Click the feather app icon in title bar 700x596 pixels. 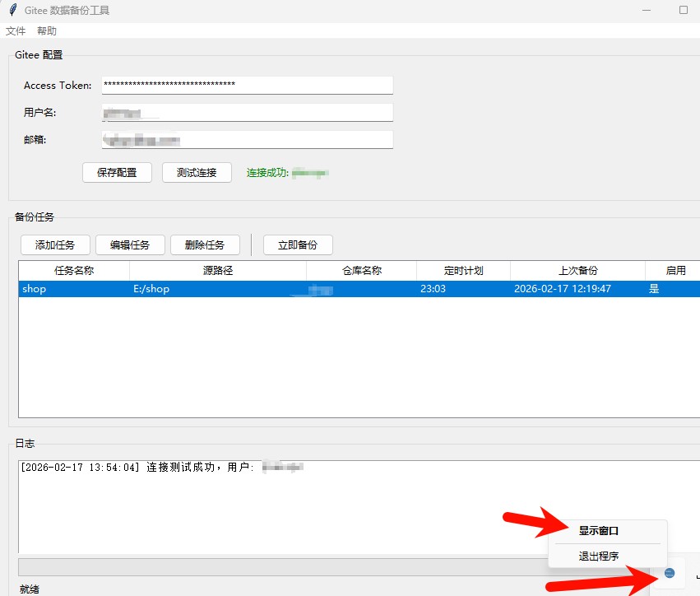click(x=13, y=10)
